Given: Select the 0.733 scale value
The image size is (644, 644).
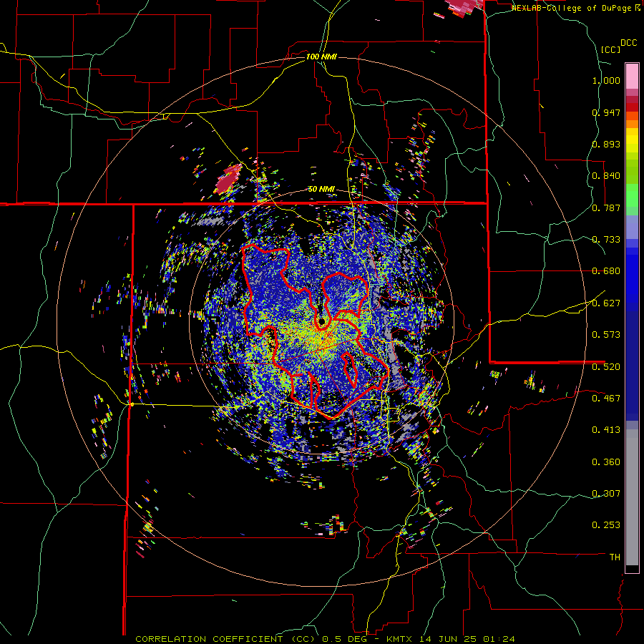Looking at the screenshot, I should (606, 240).
